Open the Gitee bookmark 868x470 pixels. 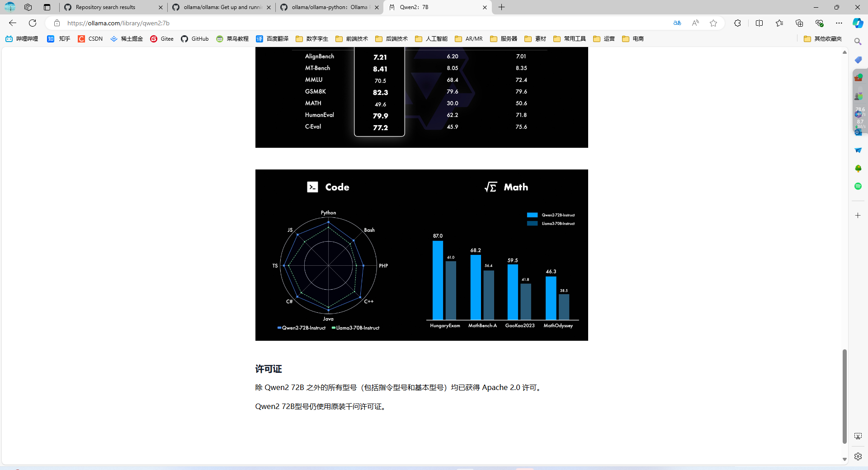click(x=162, y=39)
